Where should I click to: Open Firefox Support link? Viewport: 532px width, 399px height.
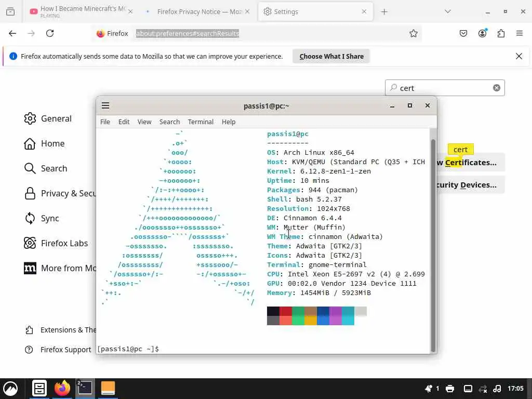(x=58, y=350)
